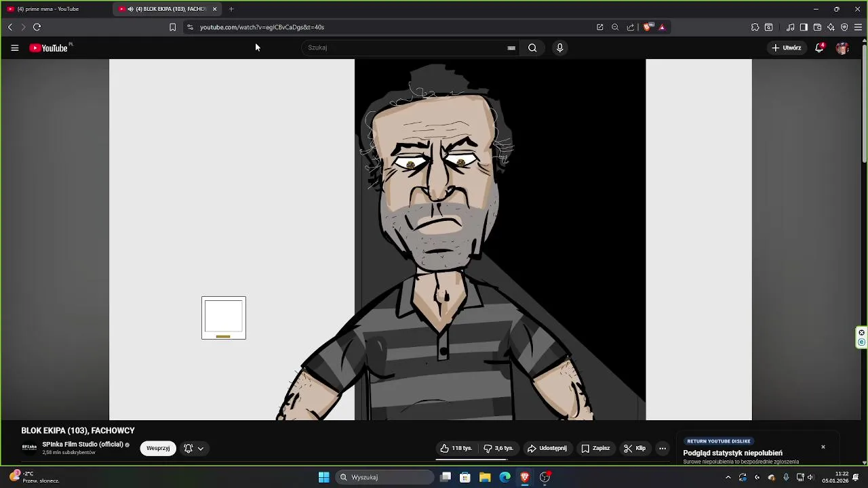Open the browser extensions puzzle icon
The height and width of the screenshot is (488, 868).
tap(755, 27)
